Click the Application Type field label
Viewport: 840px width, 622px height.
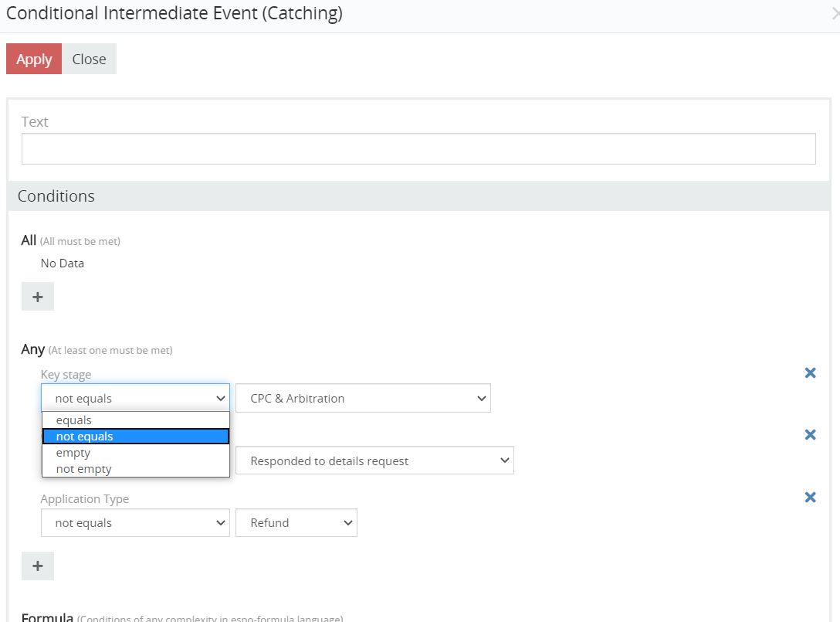pyautogui.click(x=85, y=499)
